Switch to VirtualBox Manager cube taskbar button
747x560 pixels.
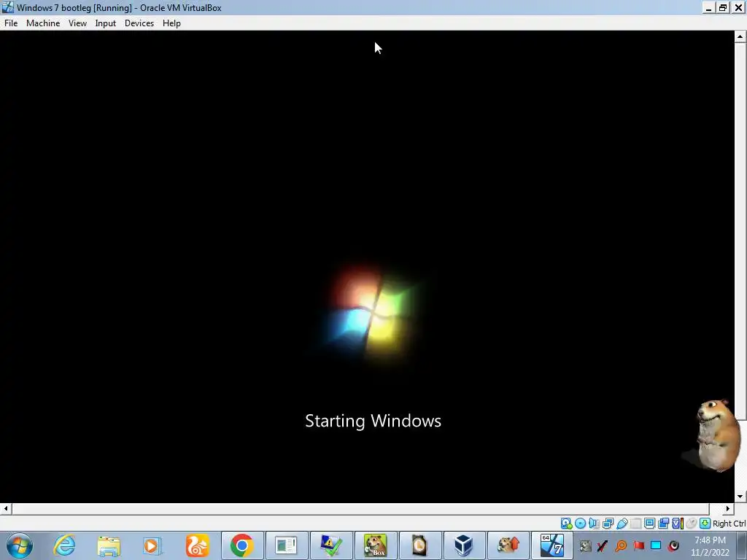click(x=463, y=545)
